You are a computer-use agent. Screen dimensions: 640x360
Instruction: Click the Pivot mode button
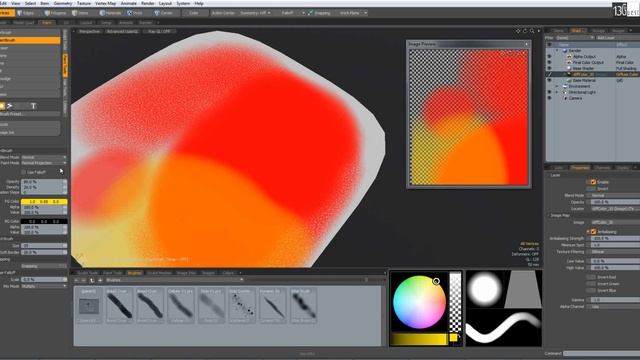coord(136,13)
